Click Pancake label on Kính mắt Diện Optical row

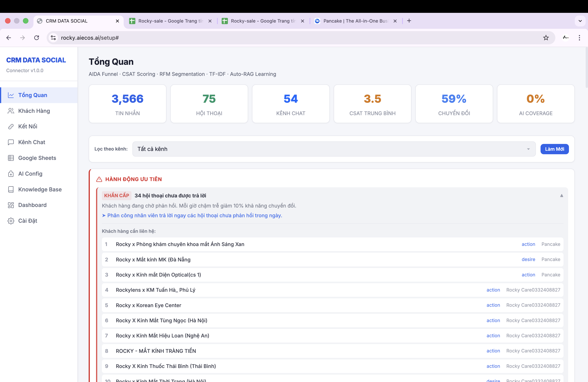tap(551, 275)
